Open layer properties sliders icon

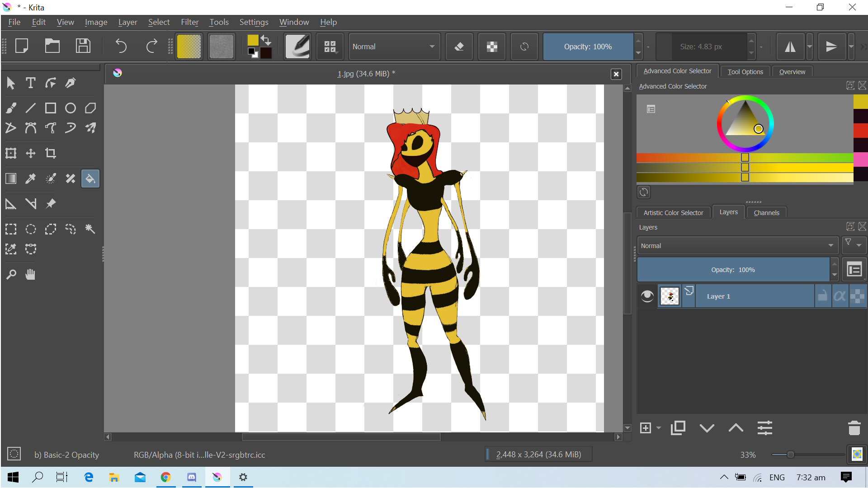(x=765, y=428)
